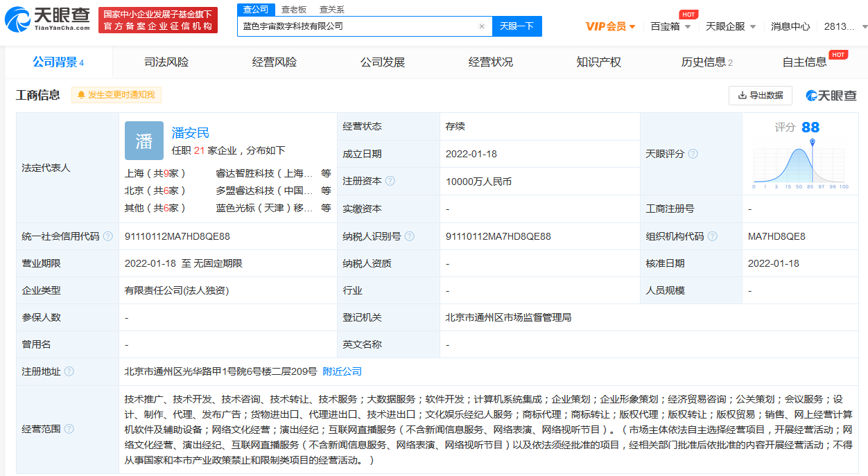Viewport: 868px width, 476px height.
Task: Click the 天眼一下 search button
Action: (x=517, y=26)
